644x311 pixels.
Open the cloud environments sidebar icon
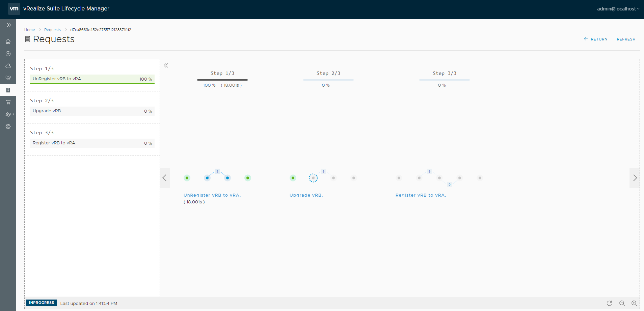tap(8, 66)
